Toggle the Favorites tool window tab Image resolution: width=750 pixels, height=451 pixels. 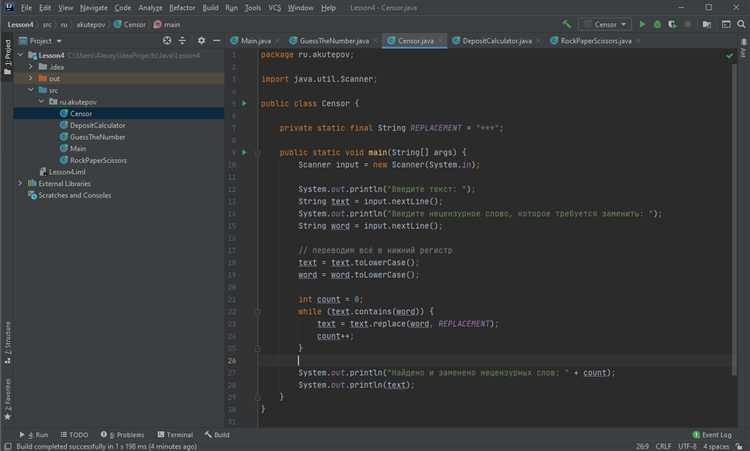point(7,400)
